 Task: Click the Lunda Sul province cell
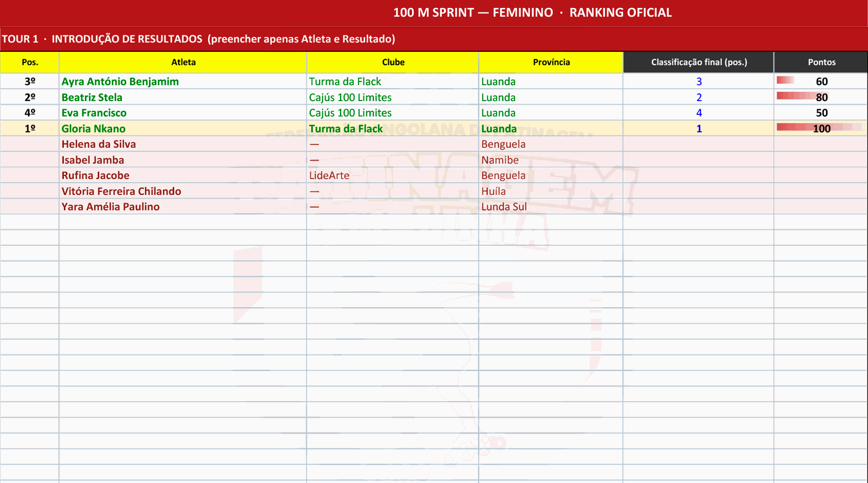pyautogui.click(x=551, y=207)
